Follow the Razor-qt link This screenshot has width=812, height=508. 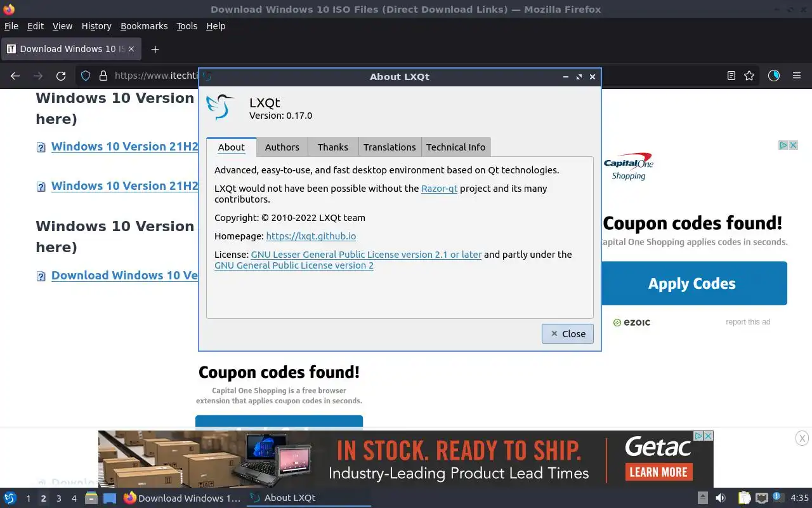[439, 188]
